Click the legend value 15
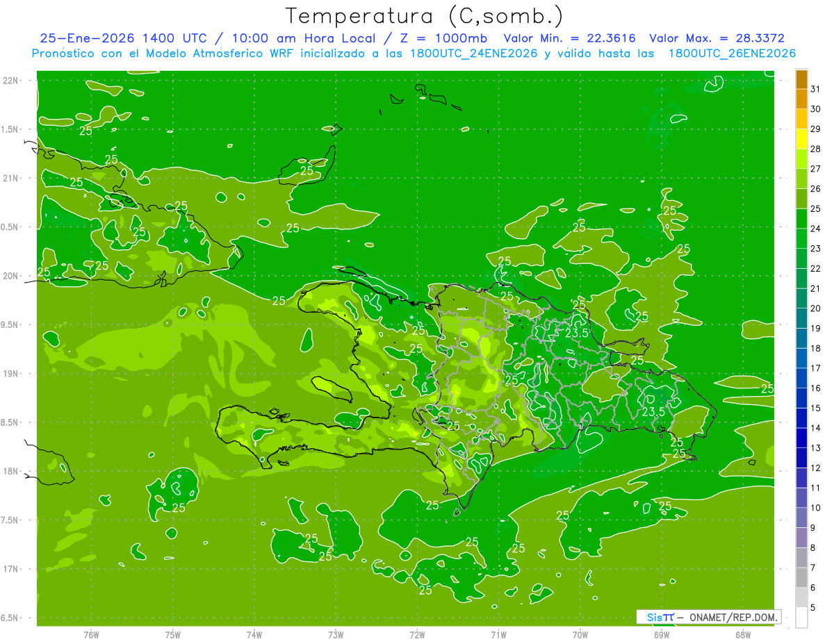The height and width of the screenshot is (644, 834). point(815,408)
